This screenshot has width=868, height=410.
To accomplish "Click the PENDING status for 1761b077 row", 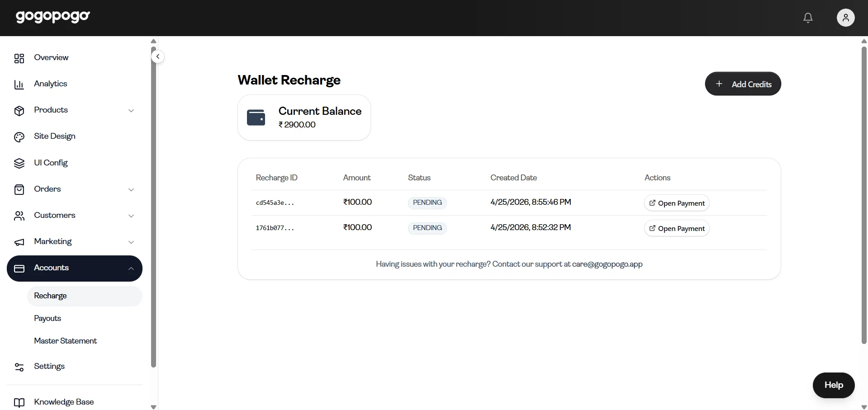I will point(427,228).
